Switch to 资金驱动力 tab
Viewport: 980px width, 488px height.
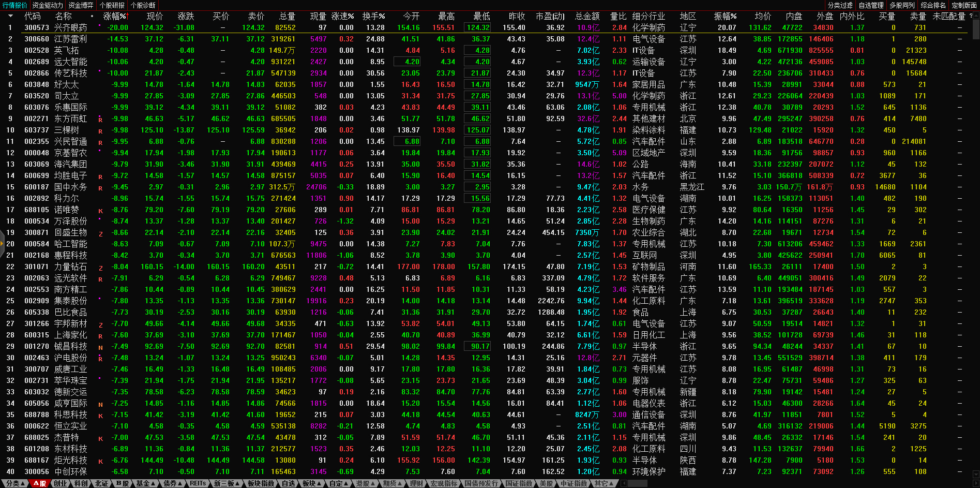pyautogui.click(x=48, y=5)
